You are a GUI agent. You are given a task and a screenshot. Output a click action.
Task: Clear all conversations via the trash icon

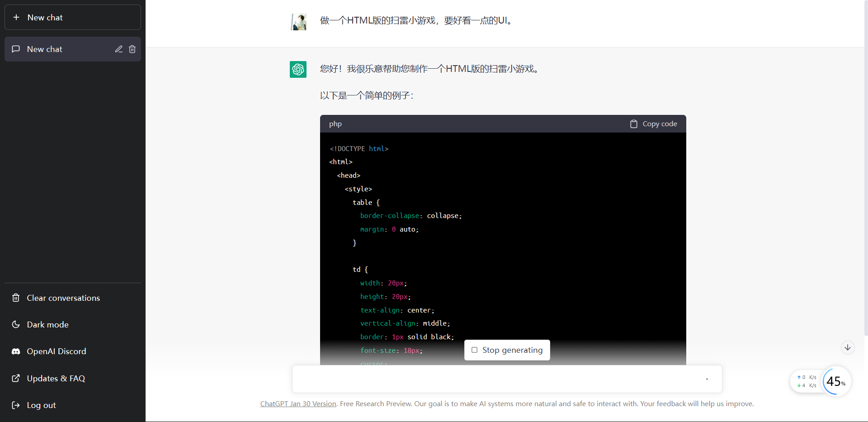point(16,298)
